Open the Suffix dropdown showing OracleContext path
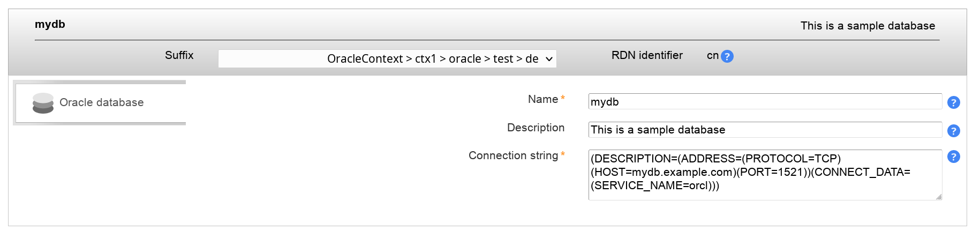Image resolution: width=980 pixels, height=238 pixels. point(387,59)
